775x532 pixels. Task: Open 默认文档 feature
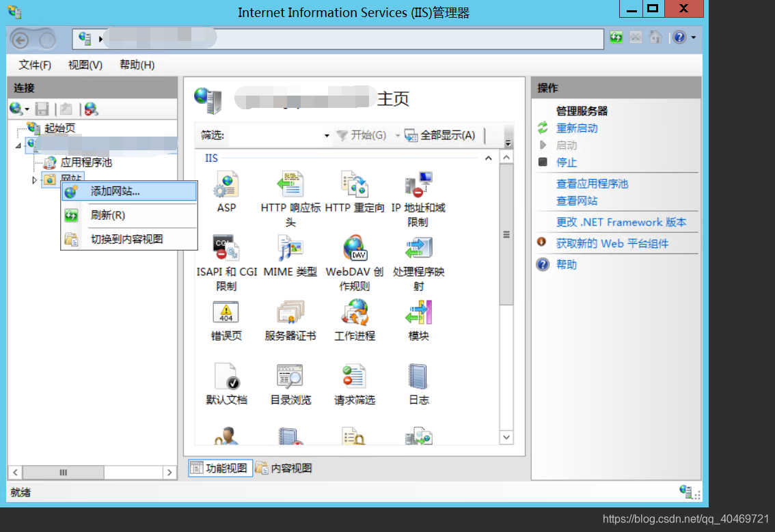(226, 384)
